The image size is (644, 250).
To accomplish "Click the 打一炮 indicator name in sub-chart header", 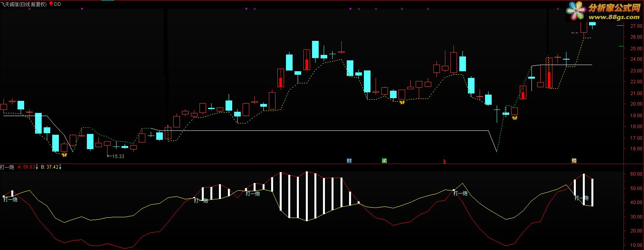I will 7,167.
